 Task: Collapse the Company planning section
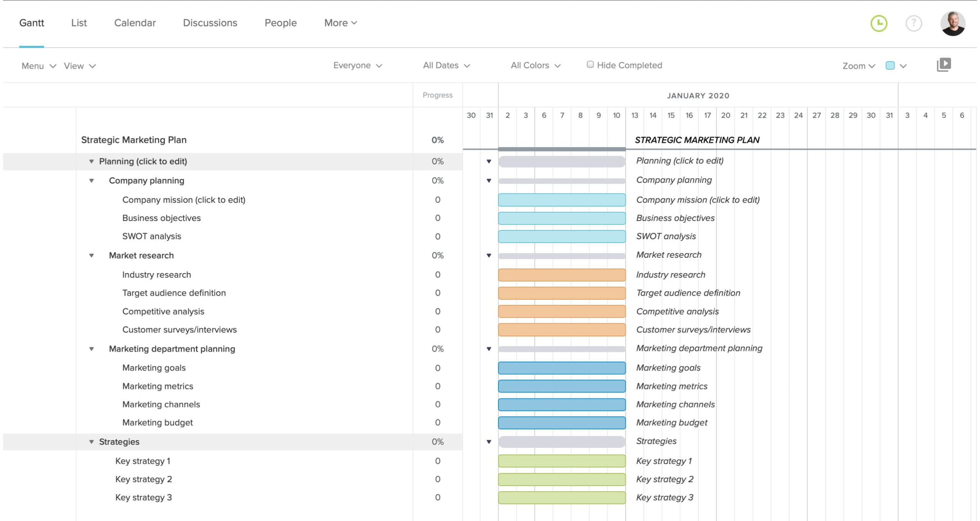91,180
